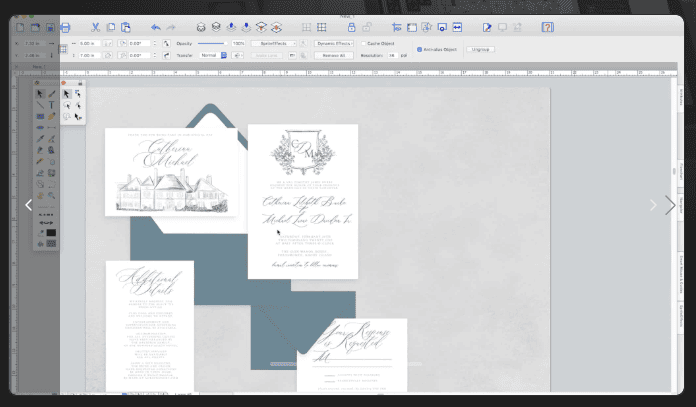
Task: Open the Transfer mode Normal dropdown
Action: click(213, 55)
